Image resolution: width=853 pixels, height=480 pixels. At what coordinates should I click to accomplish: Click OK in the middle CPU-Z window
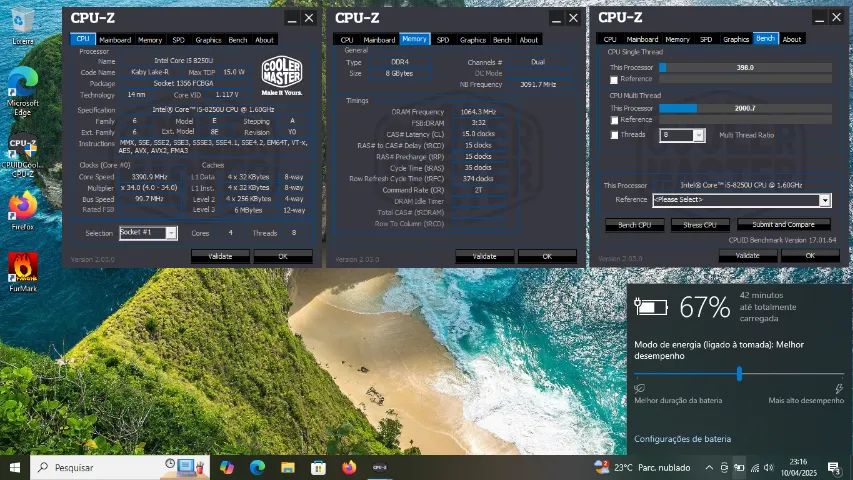tap(547, 256)
